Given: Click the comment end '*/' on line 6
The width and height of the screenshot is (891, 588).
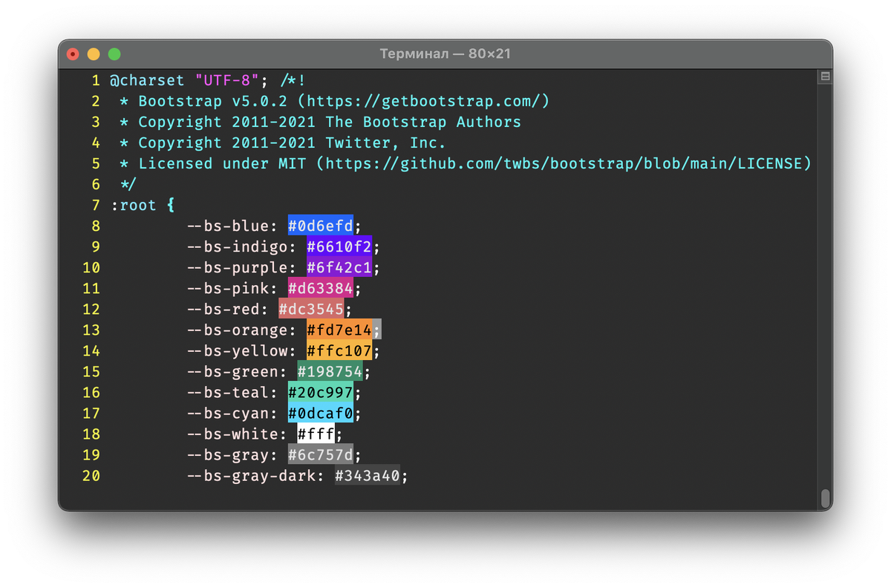Looking at the screenshot, I should click(128, 184).
